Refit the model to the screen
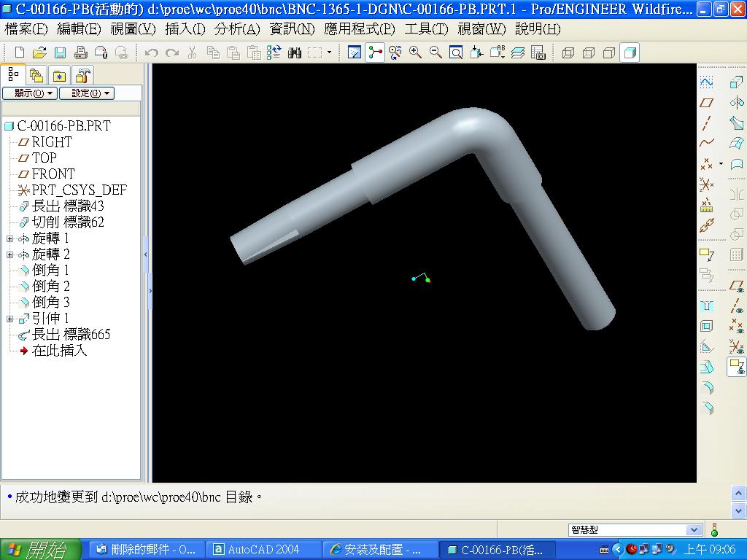Viewport: 747px width, 560px height. (456, 52)
